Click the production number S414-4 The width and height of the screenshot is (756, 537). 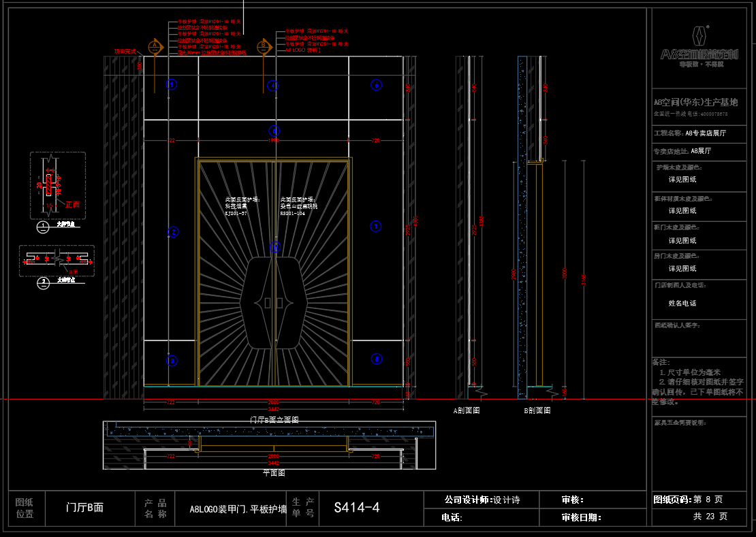click(x=356, y=508)
